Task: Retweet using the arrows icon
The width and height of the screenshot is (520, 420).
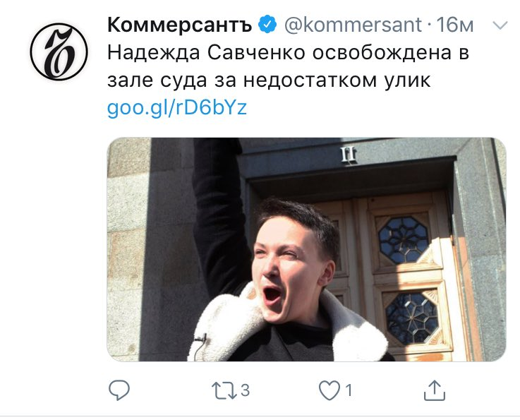Action: point(224,390)
